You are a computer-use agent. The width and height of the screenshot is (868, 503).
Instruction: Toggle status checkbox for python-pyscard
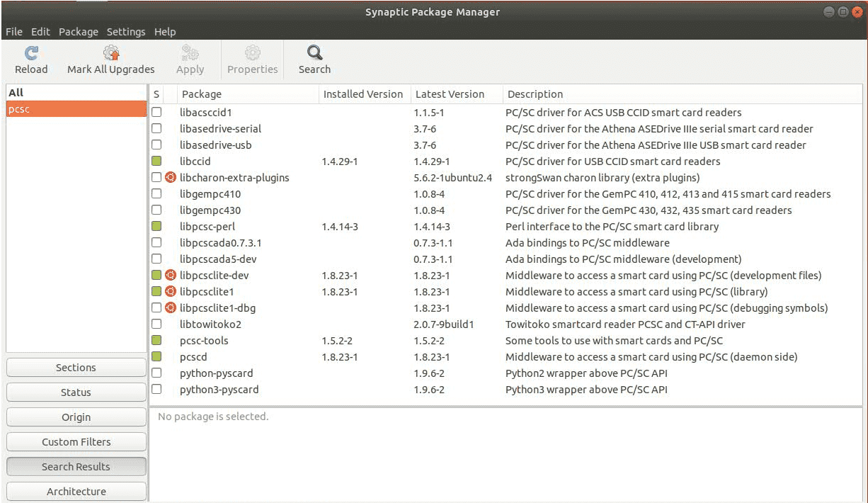pyautogui.click(x=156, y=373)
